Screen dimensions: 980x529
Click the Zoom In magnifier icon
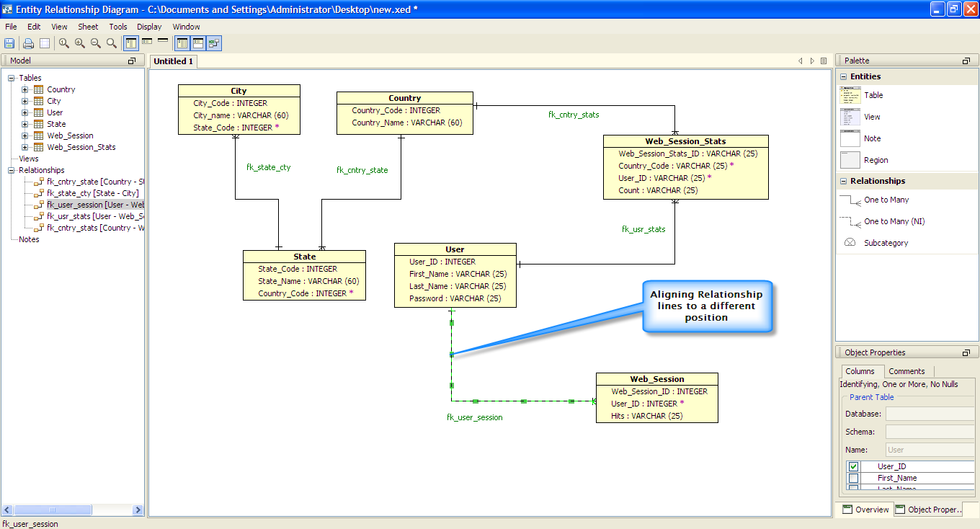(x=80, y=43)
